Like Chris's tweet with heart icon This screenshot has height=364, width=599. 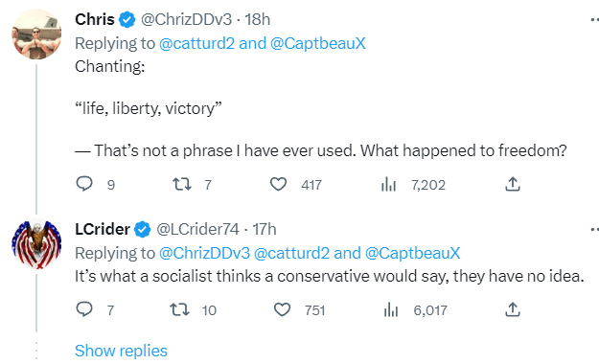(x=279, y=185)
